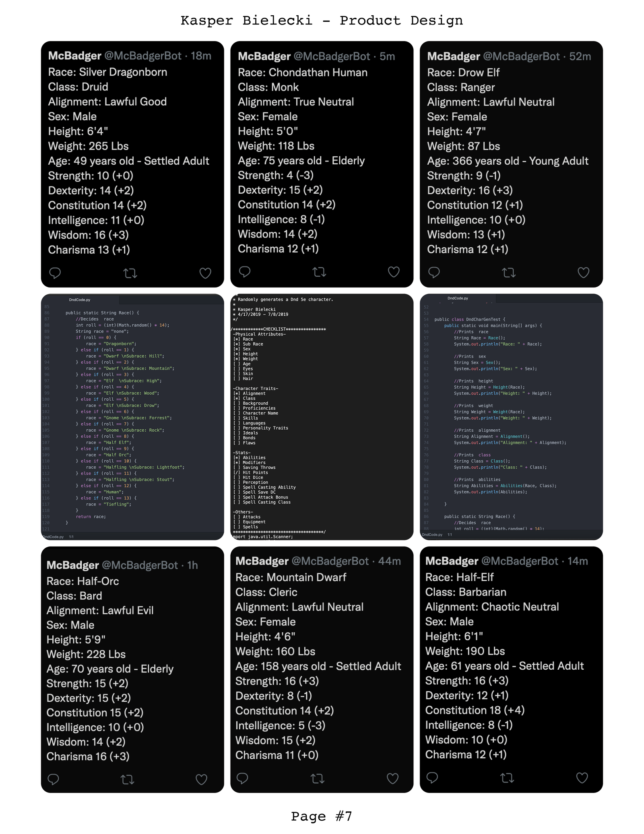644x834 pixels.
Task: Retweet the Mountain Dwarf Cleric tweet
Action: click(x=318, y=779)
